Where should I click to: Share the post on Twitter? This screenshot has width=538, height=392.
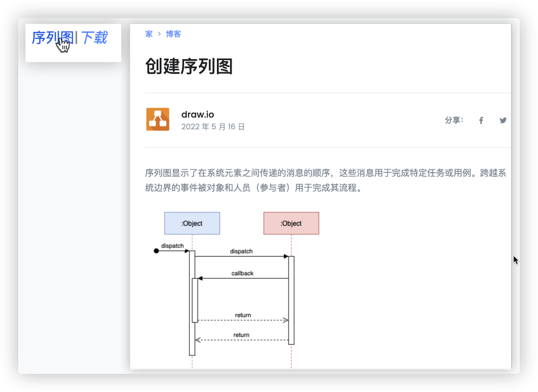(x=503, y=120)
